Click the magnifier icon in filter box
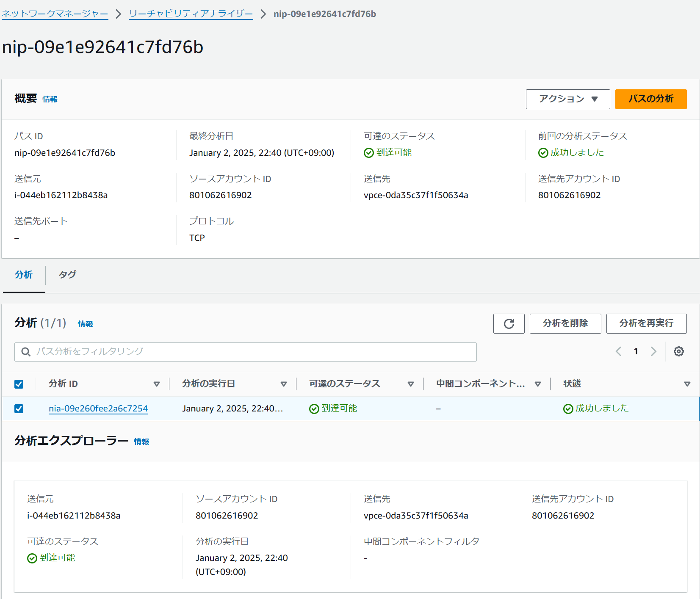The height and width of the screenshot is (599, 700). coord(25,352)
